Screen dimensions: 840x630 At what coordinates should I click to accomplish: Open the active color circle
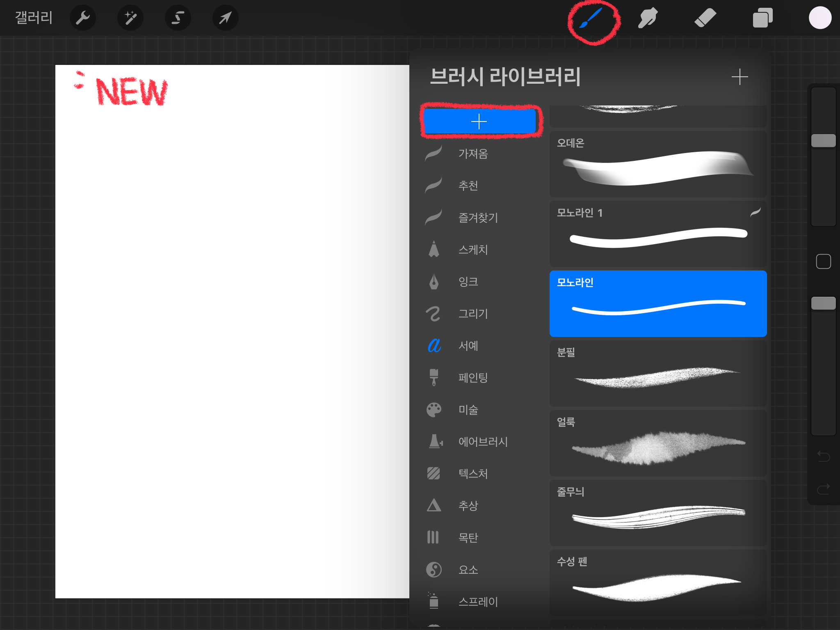(x=820, y=18)
